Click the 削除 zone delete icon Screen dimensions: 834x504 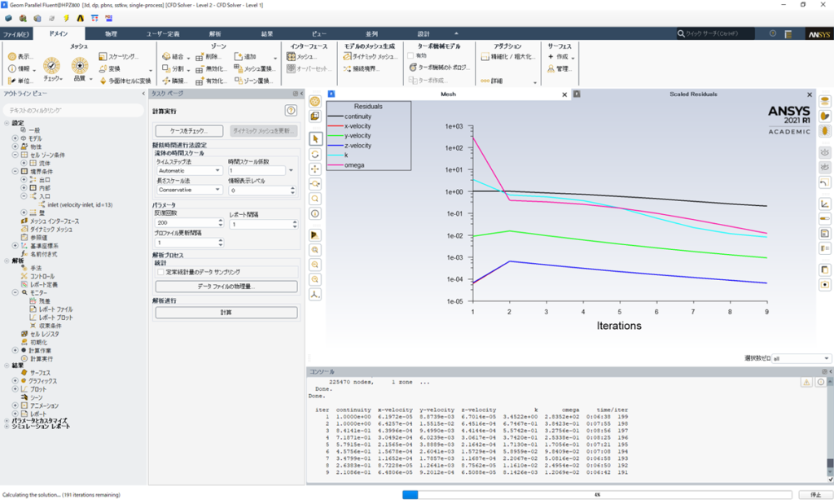[x=200, y=57]
